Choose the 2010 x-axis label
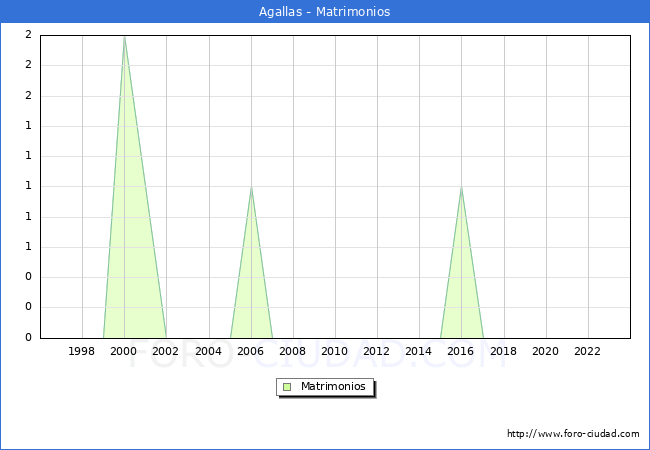 (334, 351)
